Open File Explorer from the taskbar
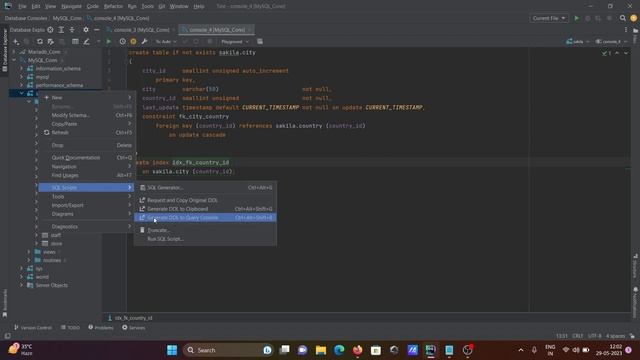The height and width of the screenshot is (360, 640). (x=321, y=350)
